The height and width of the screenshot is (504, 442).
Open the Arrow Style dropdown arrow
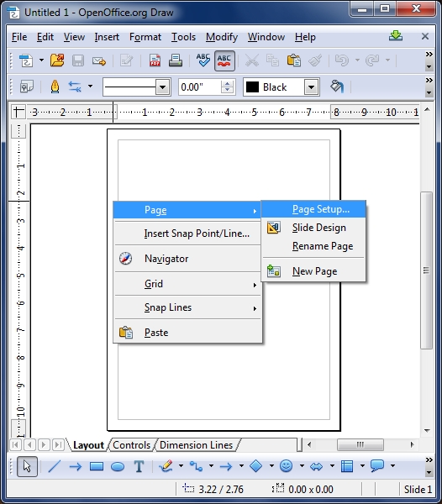[90, 87]
